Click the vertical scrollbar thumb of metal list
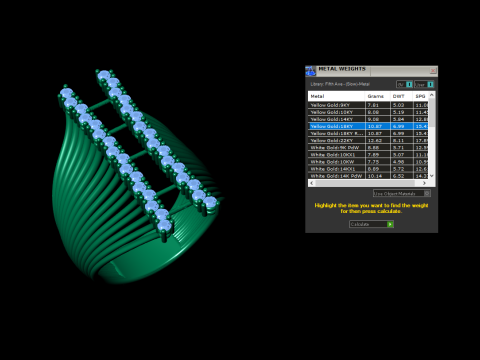Image resolution: width=480 pixels, height=360 pixels. [432, 113]
